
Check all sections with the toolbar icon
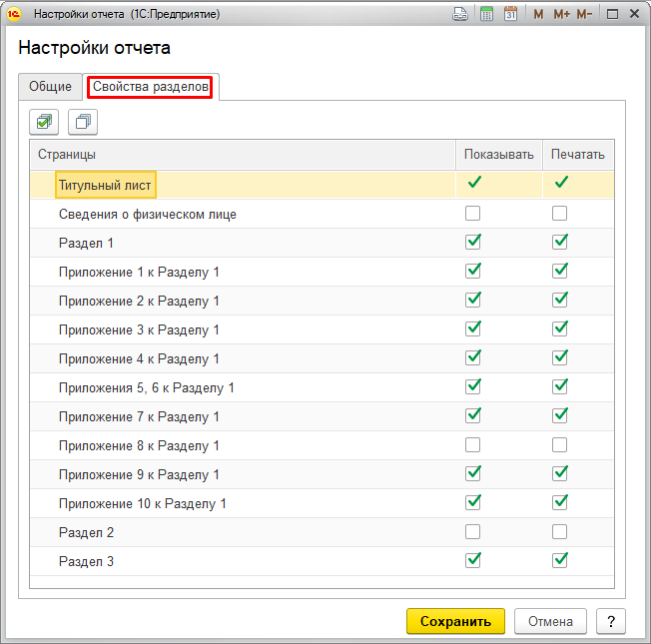coord(45,122)
